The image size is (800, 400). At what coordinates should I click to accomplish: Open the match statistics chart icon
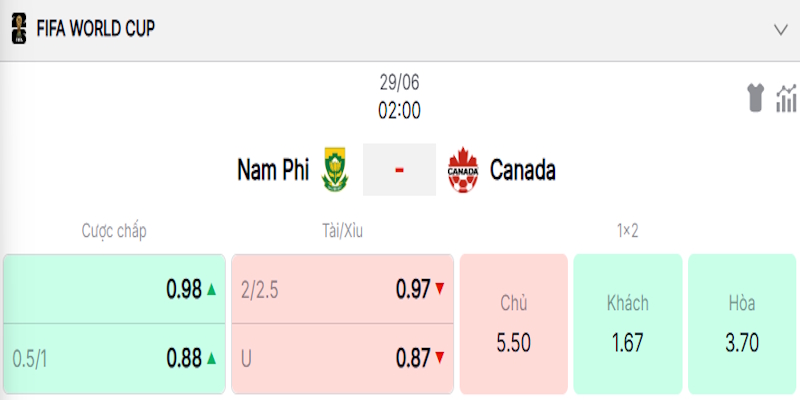[x=786, y=98]
